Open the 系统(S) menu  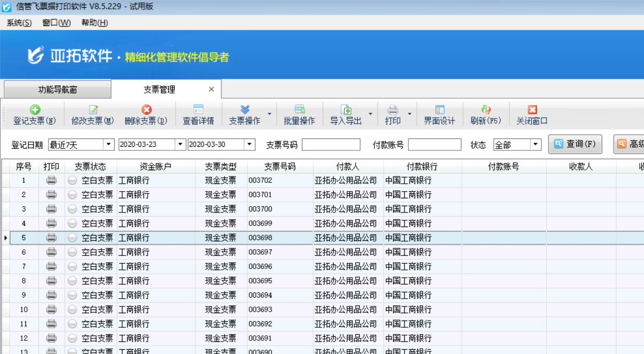pyautogui.click(x=19, y=23)
